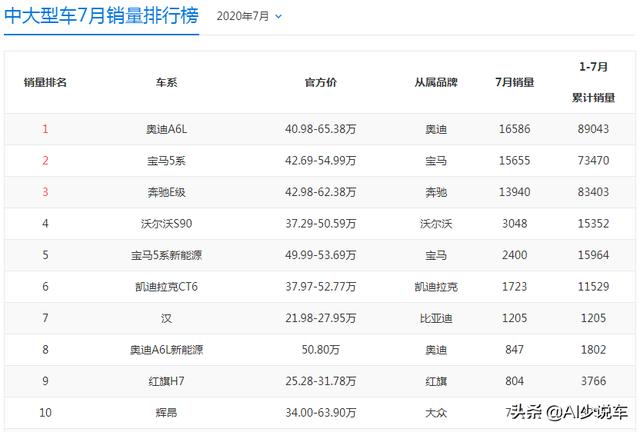The image size is (640, 432).
Task: Select cumulative sales value 15352
Action: tap(593, 223)
